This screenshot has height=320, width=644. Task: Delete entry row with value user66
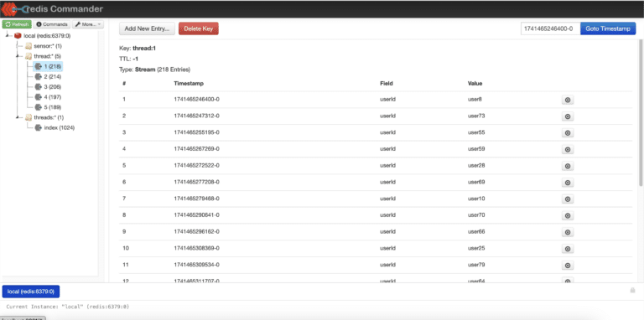point(568,232)
